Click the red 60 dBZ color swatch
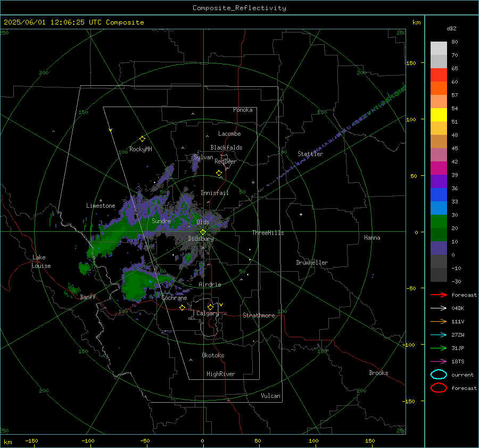 (439, 75)
